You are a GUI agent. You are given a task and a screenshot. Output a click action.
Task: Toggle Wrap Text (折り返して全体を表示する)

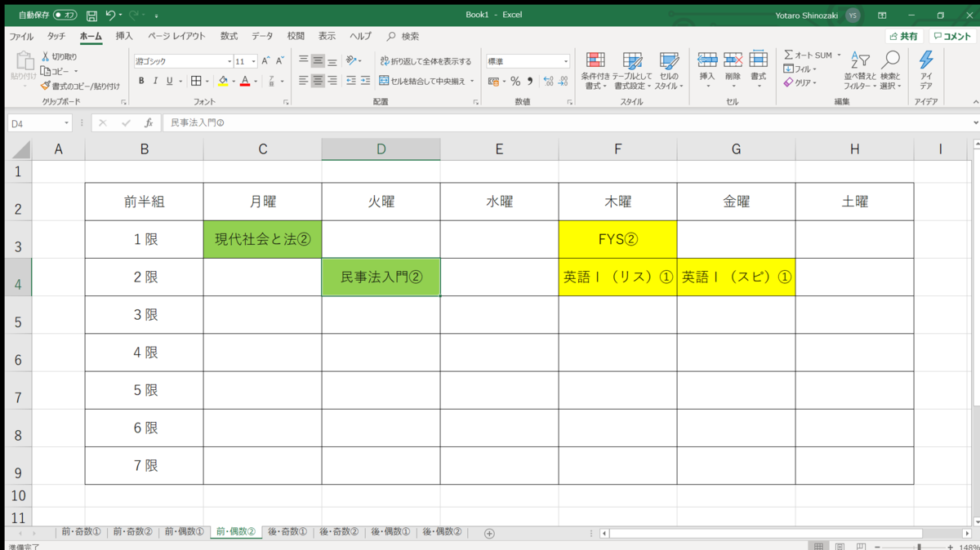425,61
